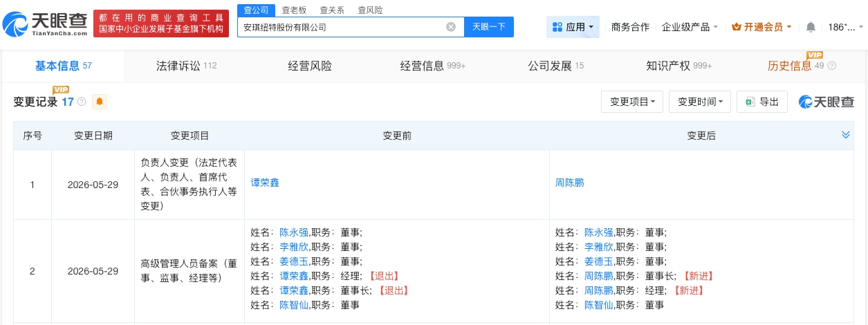The height and width of the screenshot is (325, 868).
Task: Open the notification bell in the top bar
Action: pos(811,27)
